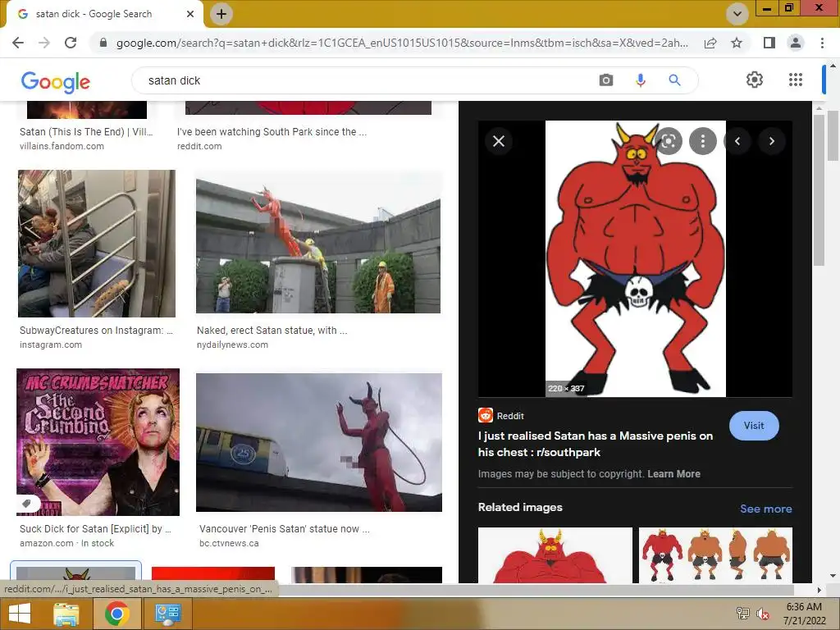Viewport: 840px width, 630px height.
Task: Click the network tray icon
Action: click(743, 614)
